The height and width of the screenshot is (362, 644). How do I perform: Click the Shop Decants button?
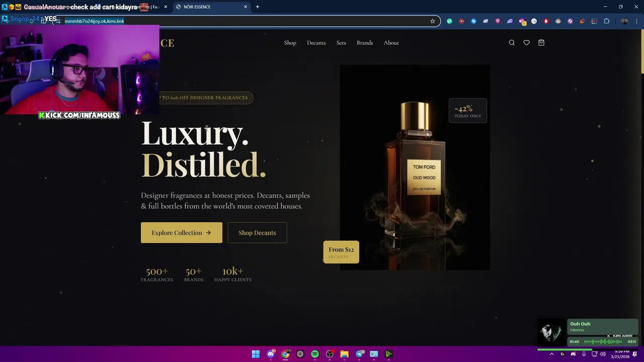257,233
